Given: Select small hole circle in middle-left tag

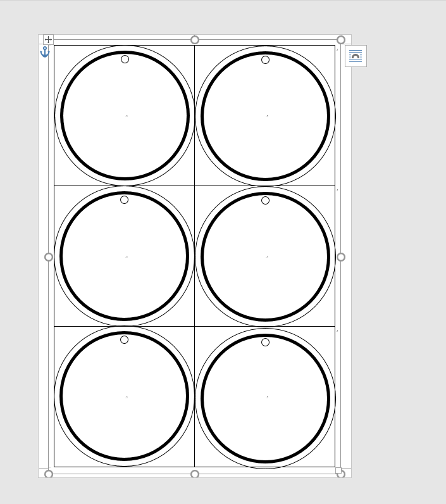Looking at the screenshot, I should [x=124, y=200].
